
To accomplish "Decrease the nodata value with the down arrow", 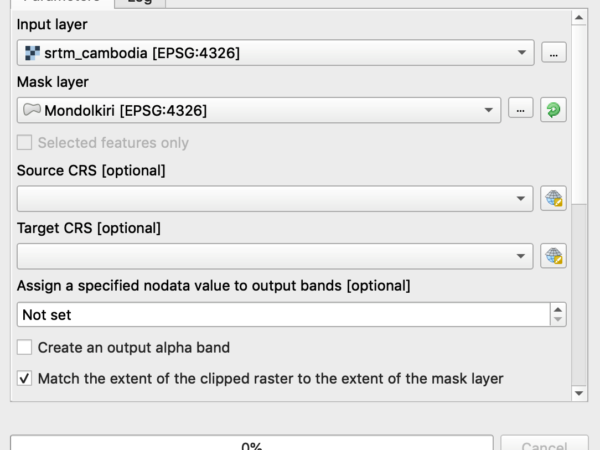I will tap(558, 320).
